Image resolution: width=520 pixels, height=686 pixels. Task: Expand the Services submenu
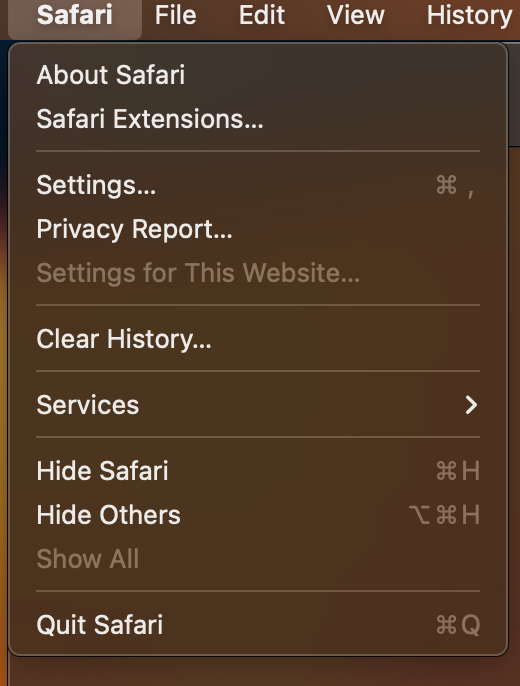(x=258, y=405)
